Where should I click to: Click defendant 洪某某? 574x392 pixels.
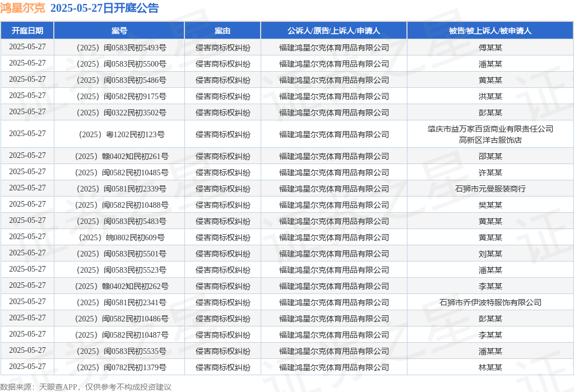point(490,96)
